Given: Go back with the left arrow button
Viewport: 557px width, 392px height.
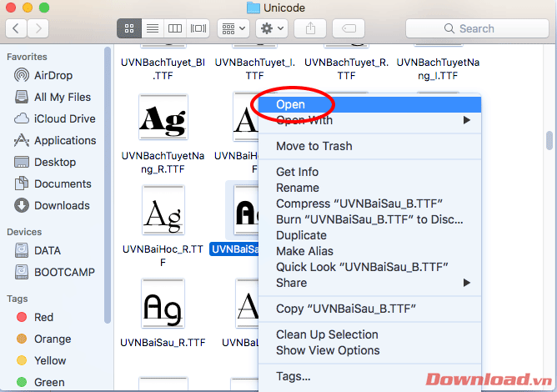Looking at the screenshot, I should [x=18, y=28].
